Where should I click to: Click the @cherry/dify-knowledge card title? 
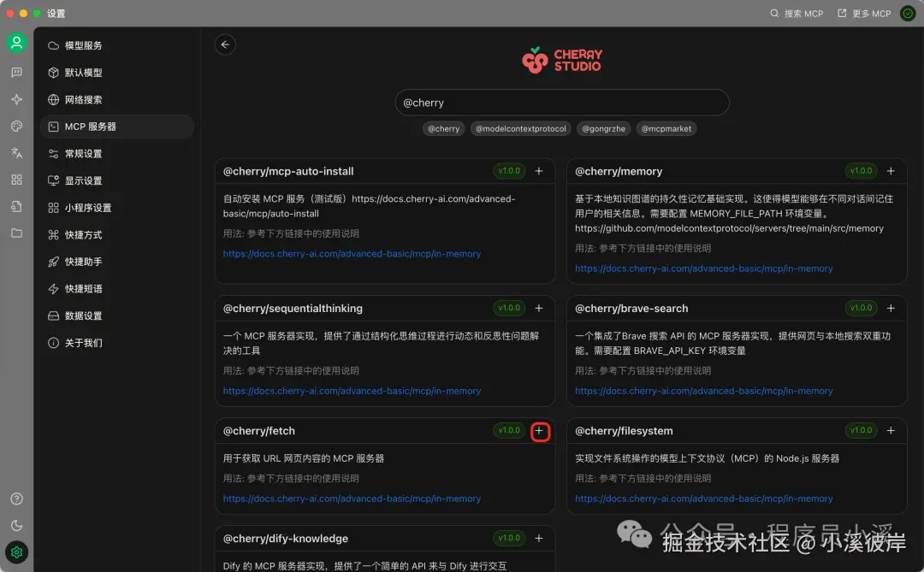285,539
